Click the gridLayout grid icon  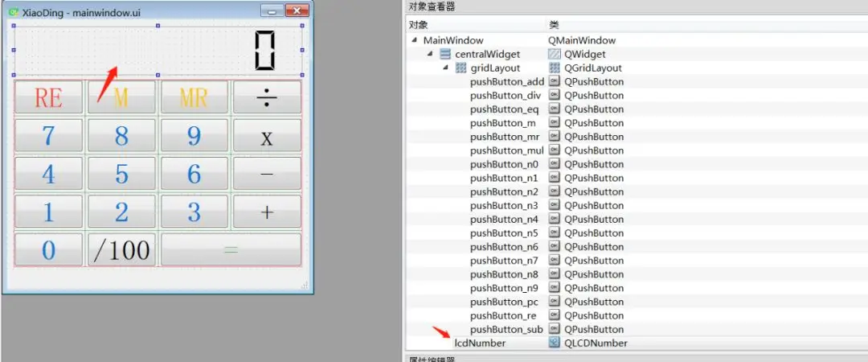[x=461, y=68]
